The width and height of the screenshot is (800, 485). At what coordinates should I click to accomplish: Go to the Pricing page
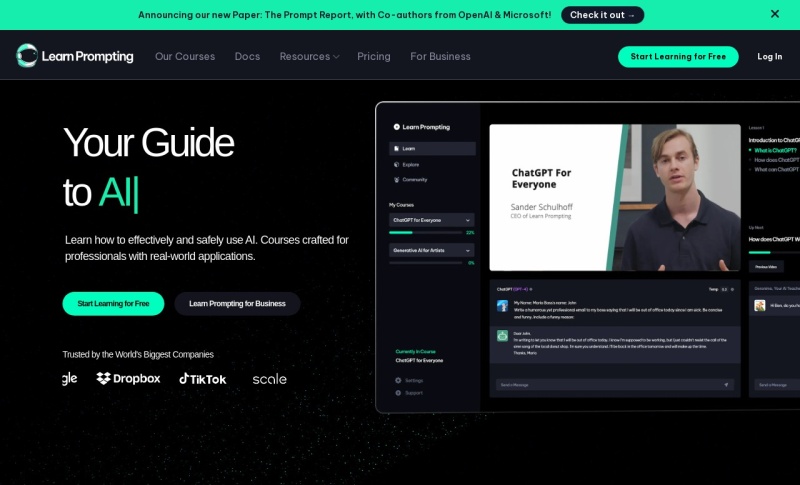[x=373, y=57]
